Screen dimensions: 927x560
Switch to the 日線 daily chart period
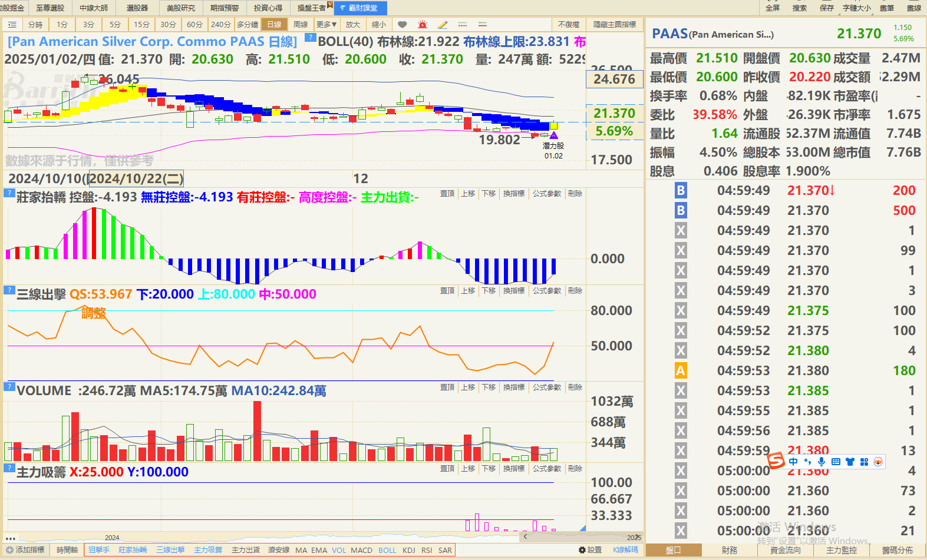tap(274, 24)
